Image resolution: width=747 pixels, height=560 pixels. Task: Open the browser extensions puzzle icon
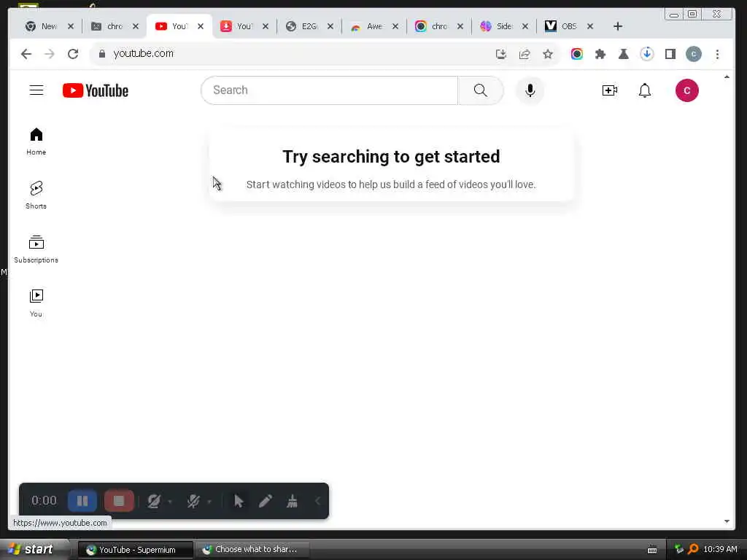600,54
